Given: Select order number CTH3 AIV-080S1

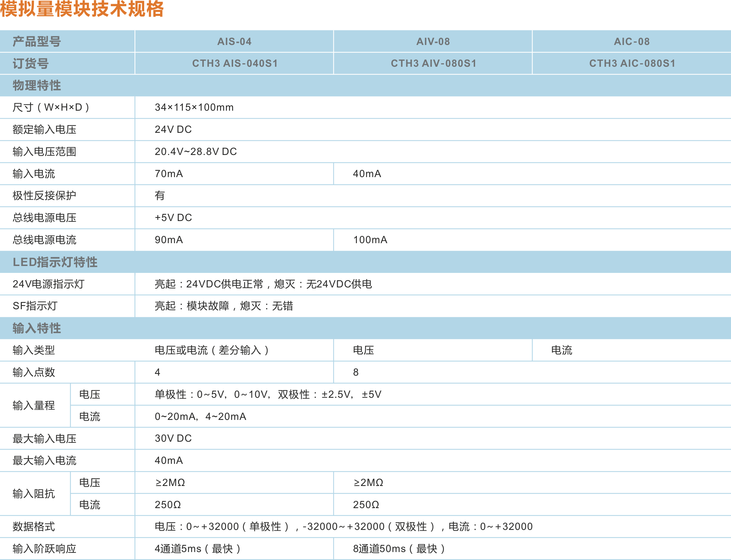Looking at the screenshot, I should click(x=433, y=63).
